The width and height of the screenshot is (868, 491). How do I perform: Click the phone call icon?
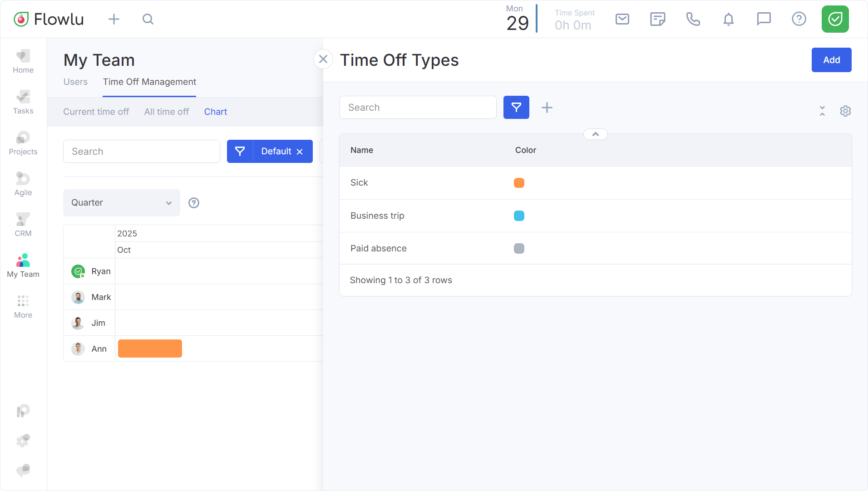coord(693,19)
